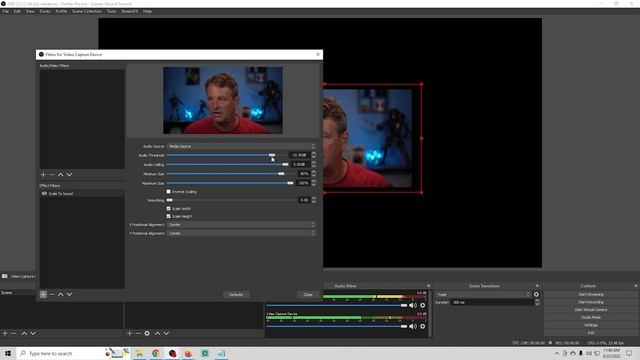Move audio/video filter up arrow
Screen dimensions: 640x360
pos(60,175)
